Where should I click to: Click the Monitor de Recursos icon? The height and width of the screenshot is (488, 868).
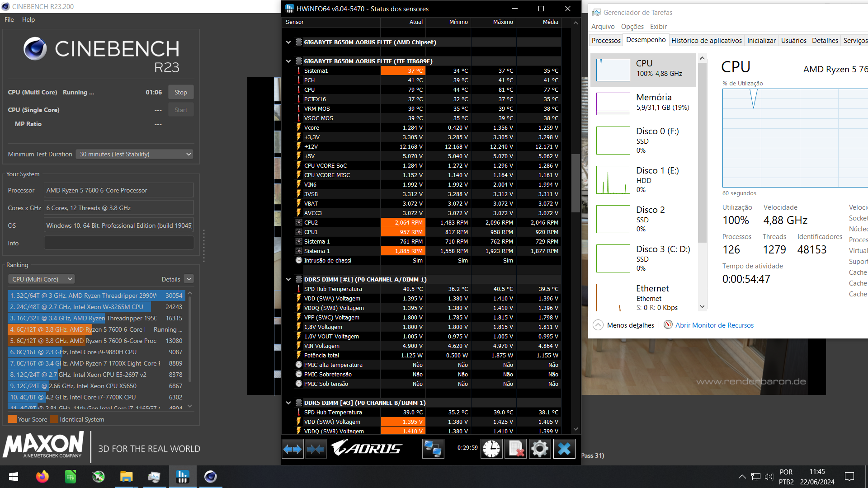pyautogui.click(x=668, y=325)
